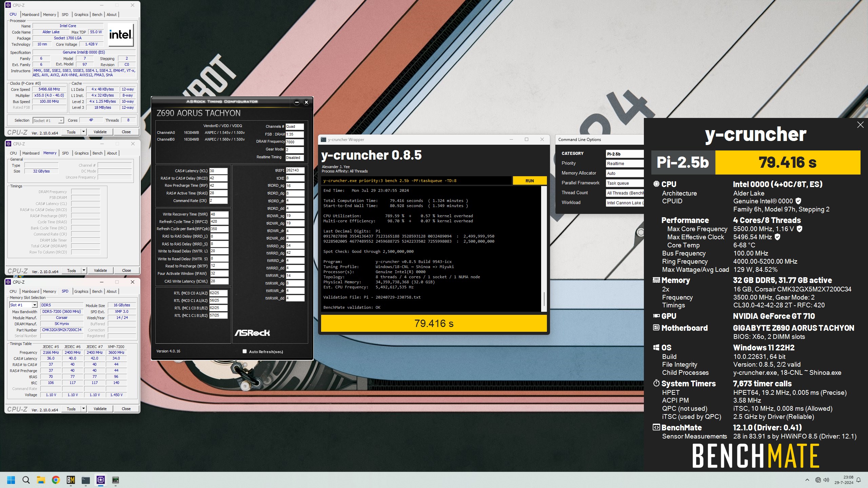Click Close button in CPU-Z SPD window

(x=126, y=409)
